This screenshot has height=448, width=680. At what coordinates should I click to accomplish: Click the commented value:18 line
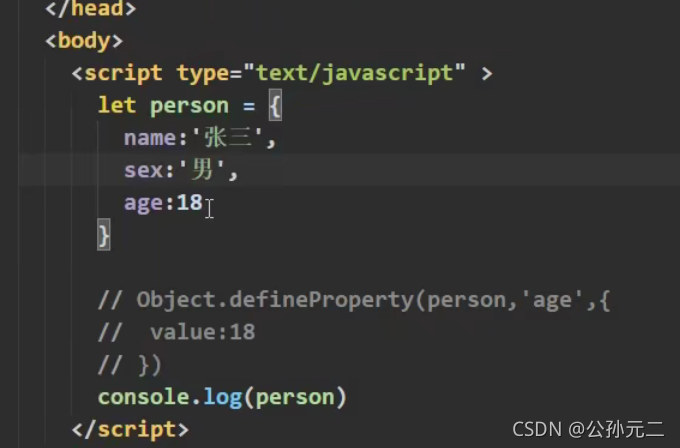(x=177, y=333)
